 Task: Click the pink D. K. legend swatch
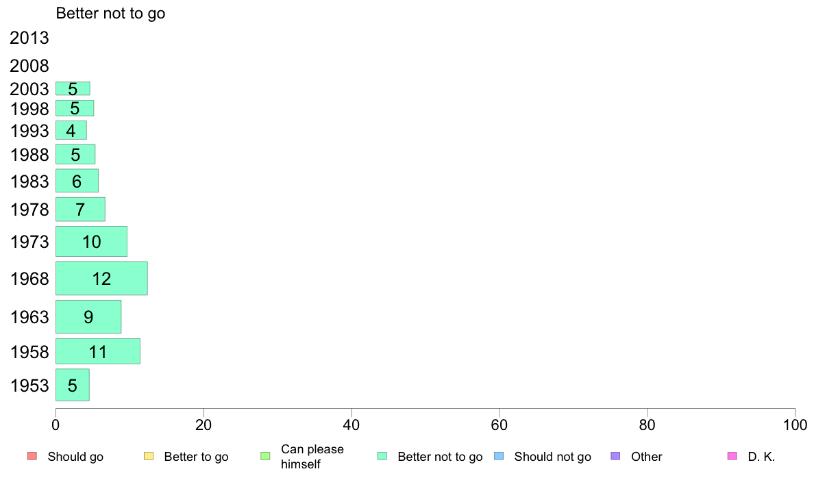[732, 456]
